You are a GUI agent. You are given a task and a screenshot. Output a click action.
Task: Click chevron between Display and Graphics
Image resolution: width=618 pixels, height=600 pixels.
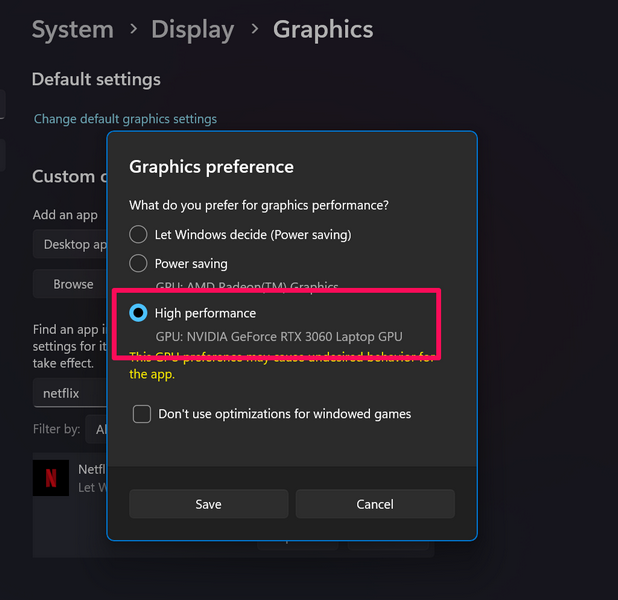click(x=254, y=31)
